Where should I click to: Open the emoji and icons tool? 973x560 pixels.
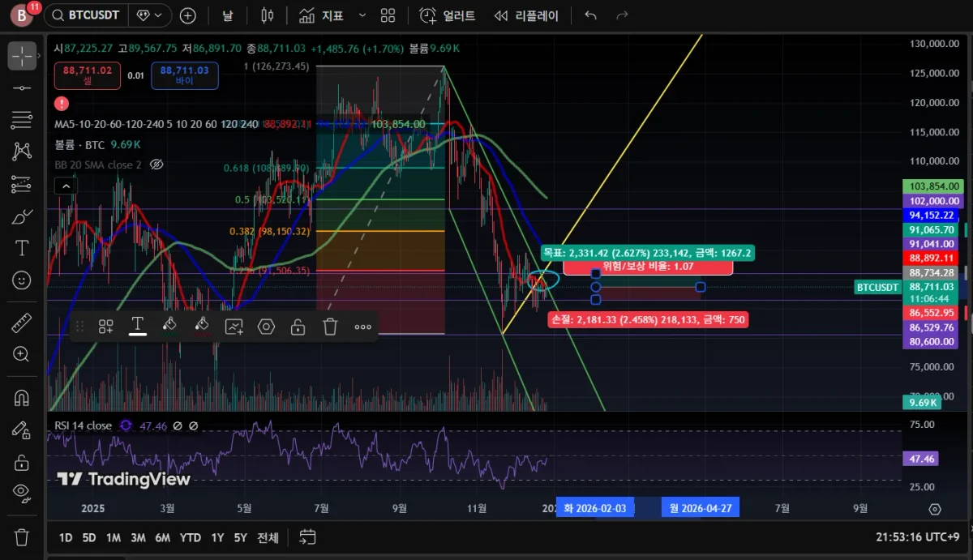coord(22,280)
